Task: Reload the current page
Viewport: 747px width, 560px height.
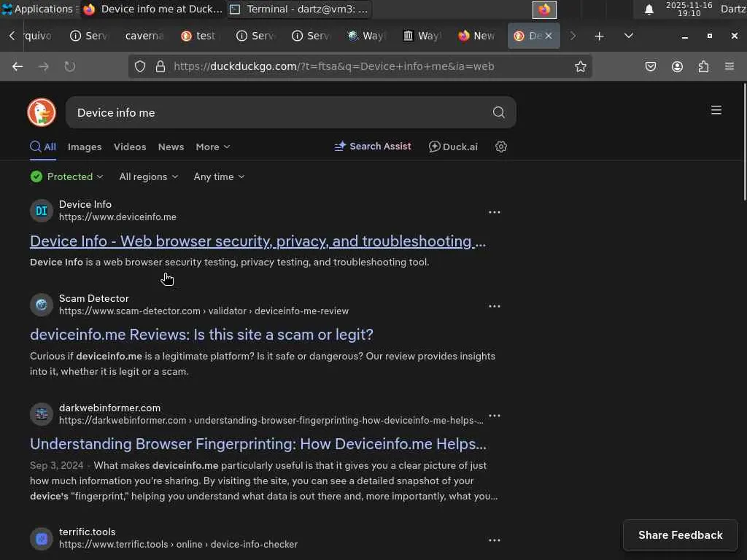Action: pyautogui.click(x=69, y=66)
